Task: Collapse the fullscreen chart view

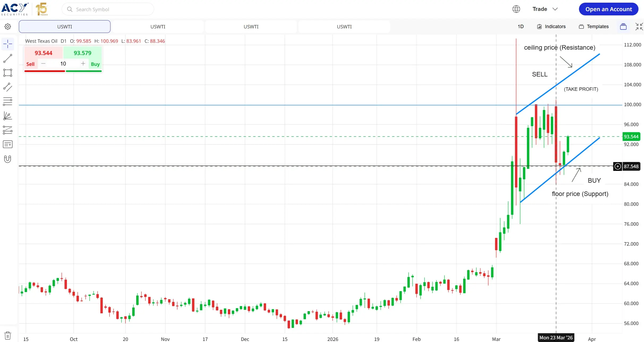Action: [639, 27]
